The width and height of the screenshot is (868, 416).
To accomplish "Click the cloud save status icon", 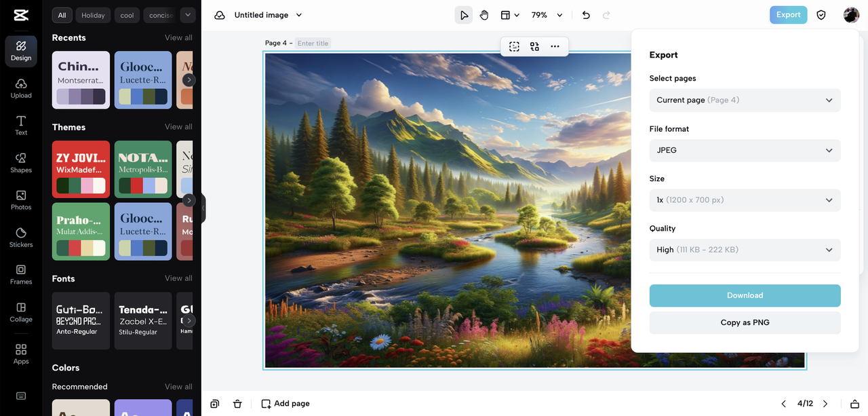I will [x=220, y=15].
